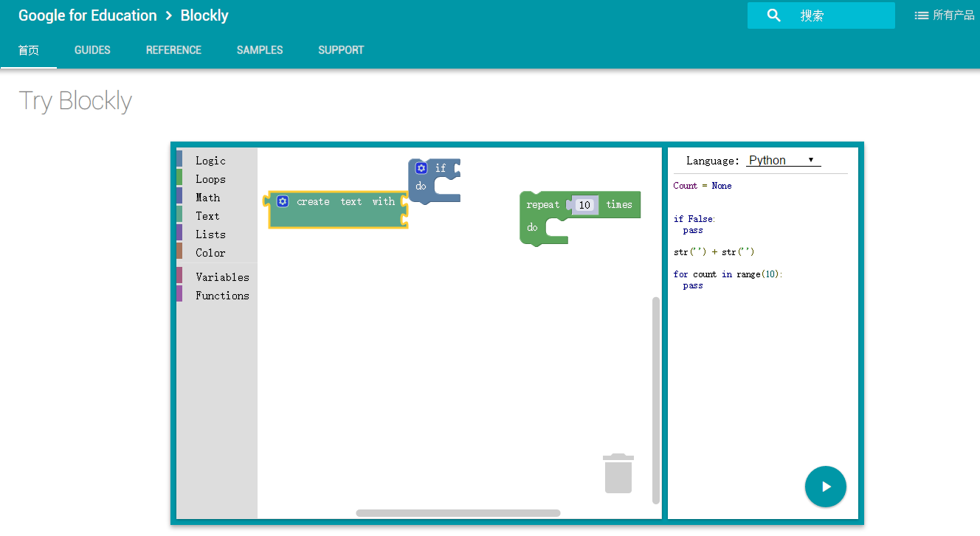The height and width of the screenshot is (536, 980).
Task: Click the search magnifier icon
Action: click(773, 15)
